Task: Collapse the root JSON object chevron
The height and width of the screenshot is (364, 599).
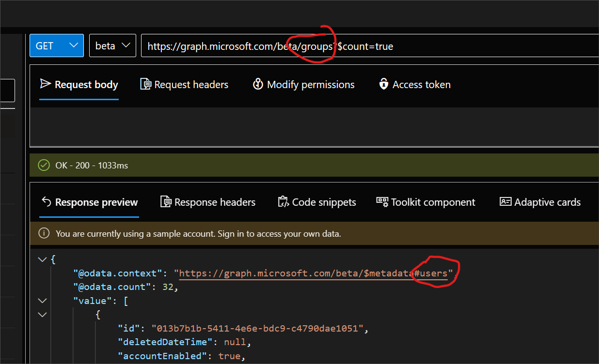Action: [42, 259]
